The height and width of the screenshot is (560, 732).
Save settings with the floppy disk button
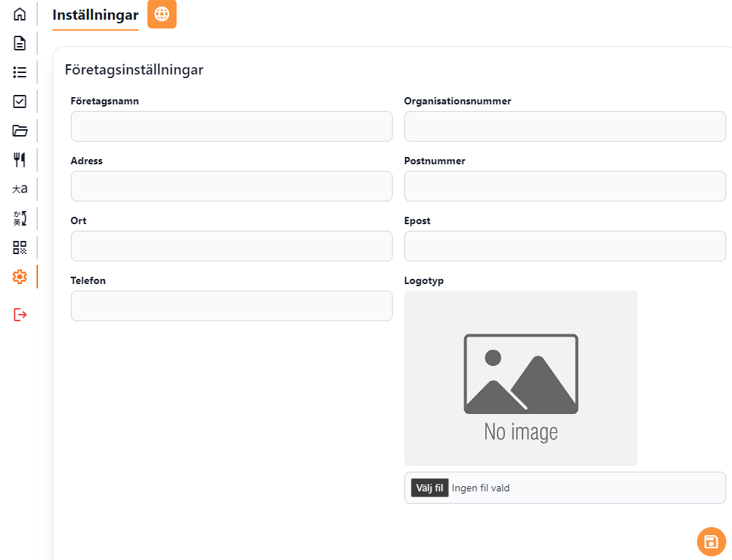(x=712, y=542)
